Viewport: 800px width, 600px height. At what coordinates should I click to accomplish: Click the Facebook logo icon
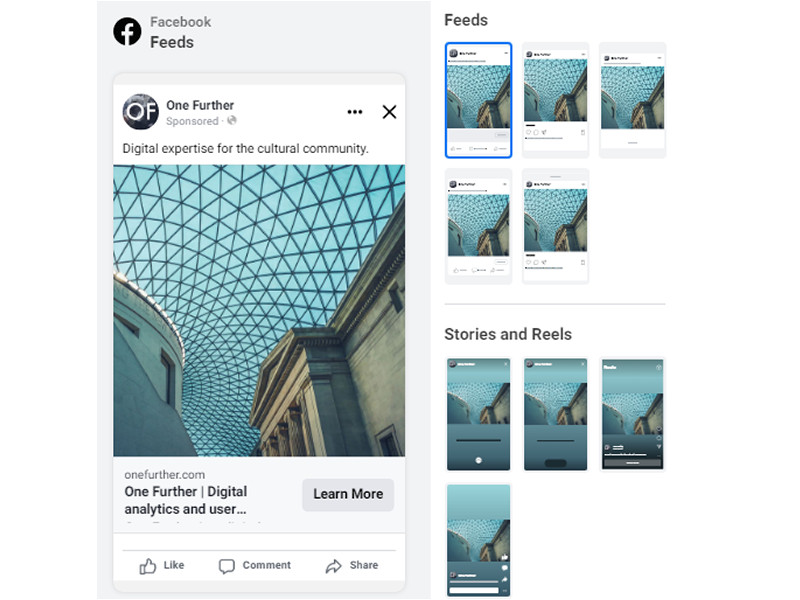click(127, 32)
